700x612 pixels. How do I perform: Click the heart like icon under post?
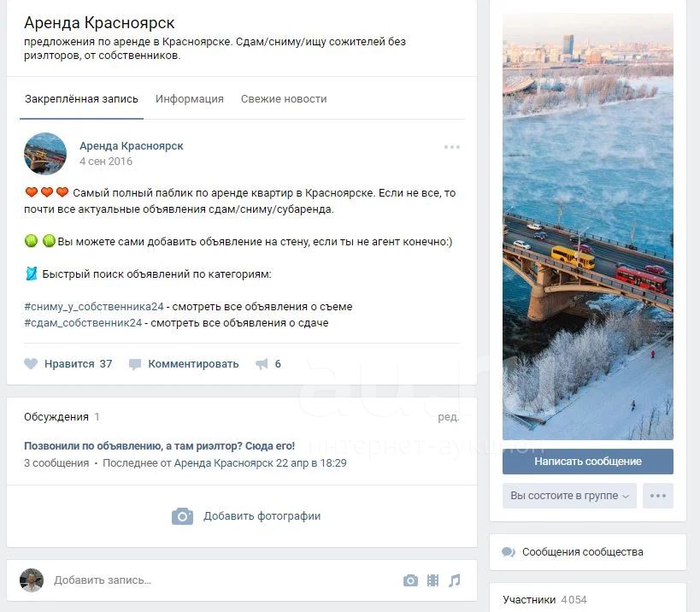[31, 364]
